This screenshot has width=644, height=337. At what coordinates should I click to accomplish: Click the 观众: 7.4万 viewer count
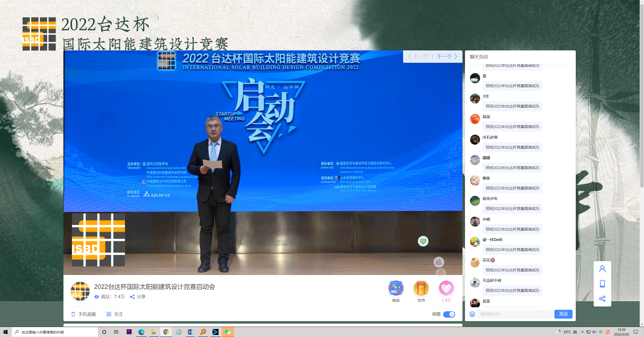coord(113,297)
